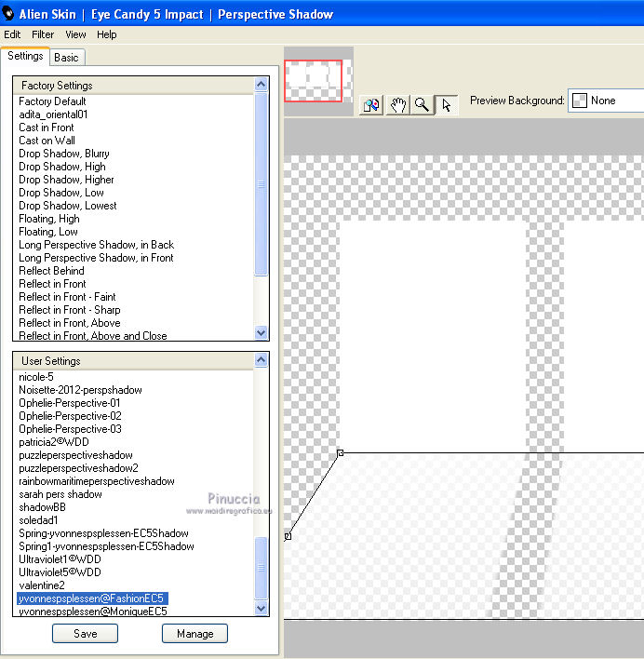Select the magnifier zoom tool
Viewport: 644px width, 659px height.
[x=422, y=104]
